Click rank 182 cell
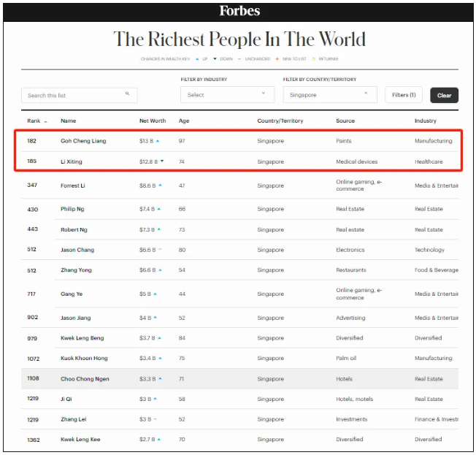Screen dimensions: 476x455 31,141
